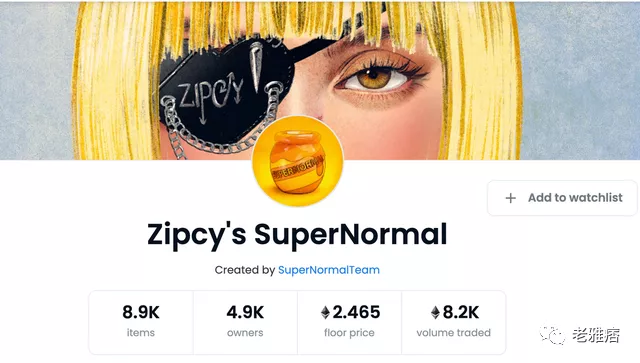Click the 'volume traded' label

coord(453,333)
